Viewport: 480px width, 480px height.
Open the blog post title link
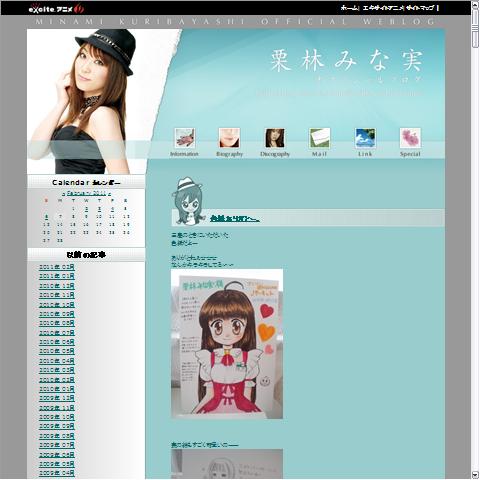pyautogui.click(x=235, y=219)
